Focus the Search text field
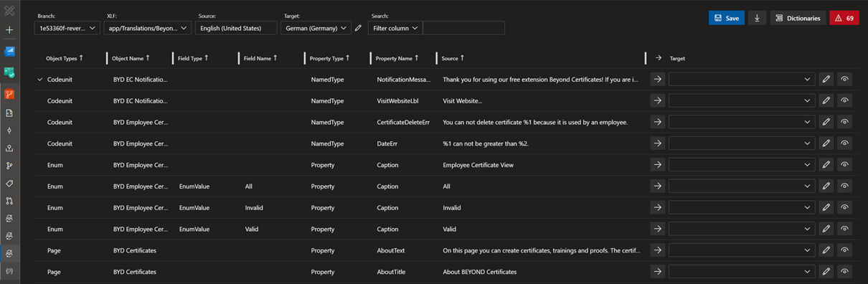This screenshot has height=284, width=868. tap(463, 28)
